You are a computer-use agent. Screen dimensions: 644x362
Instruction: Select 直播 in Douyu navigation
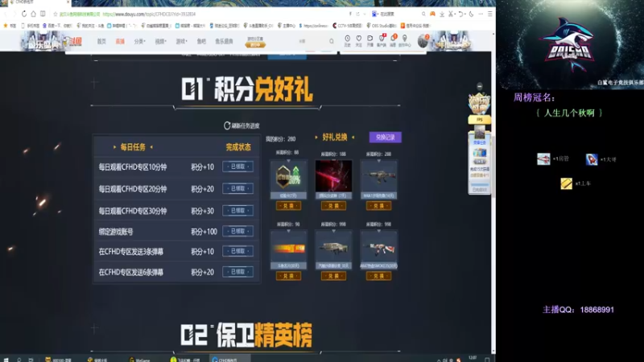[120, 42]
